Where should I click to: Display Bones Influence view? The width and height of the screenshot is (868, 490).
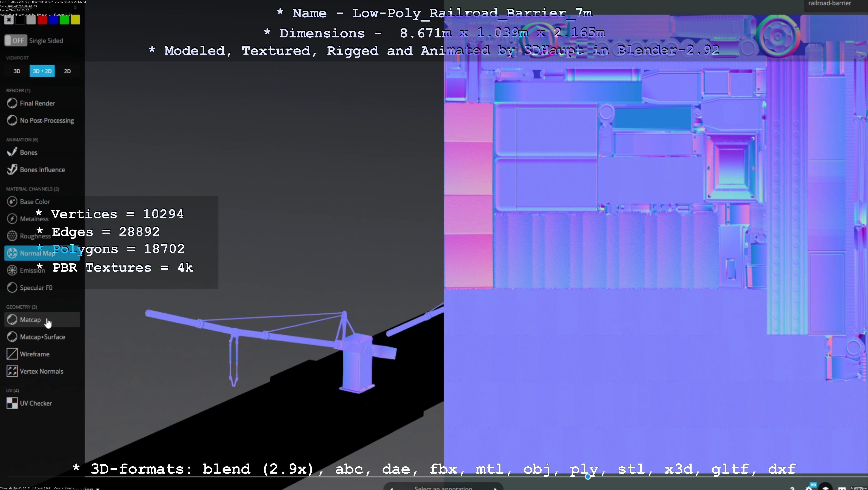coord(42,170)
